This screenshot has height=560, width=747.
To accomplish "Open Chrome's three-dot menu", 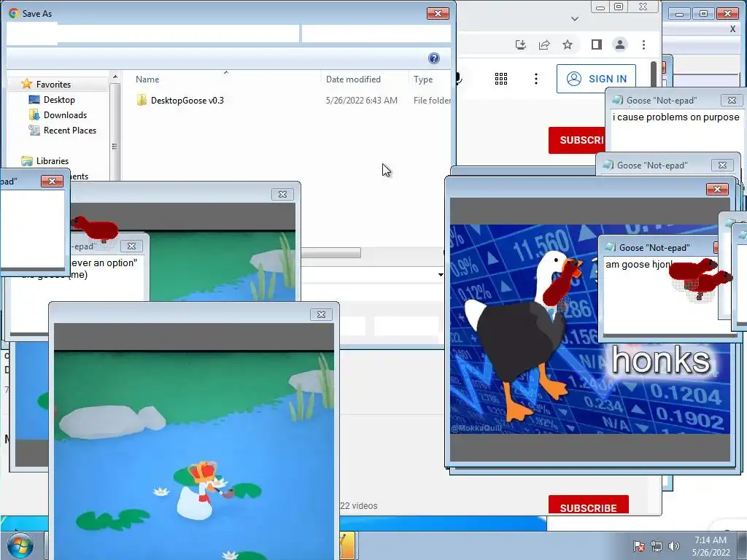I will 643,44.
